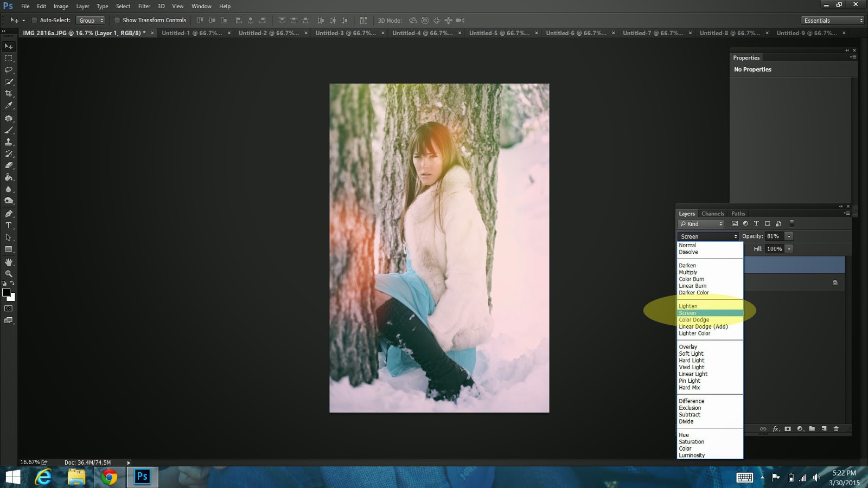Select the Path Selection tool
Screen dimensions: 868x488
(9, 237)
